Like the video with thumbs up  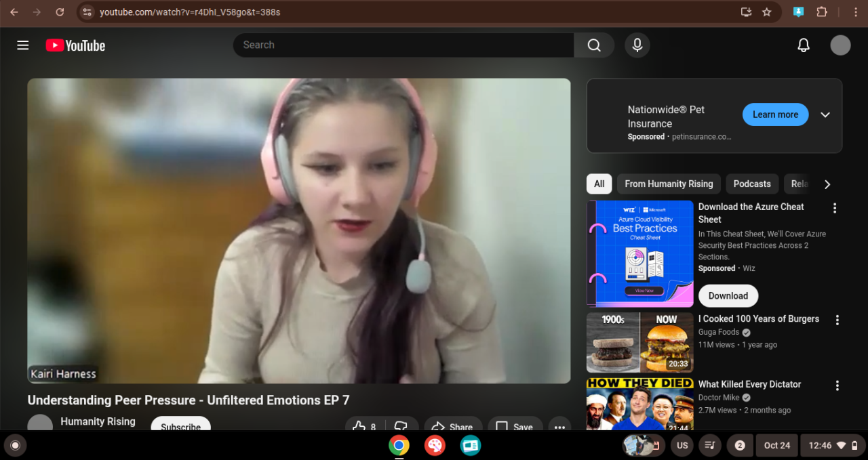pos(361,425)
